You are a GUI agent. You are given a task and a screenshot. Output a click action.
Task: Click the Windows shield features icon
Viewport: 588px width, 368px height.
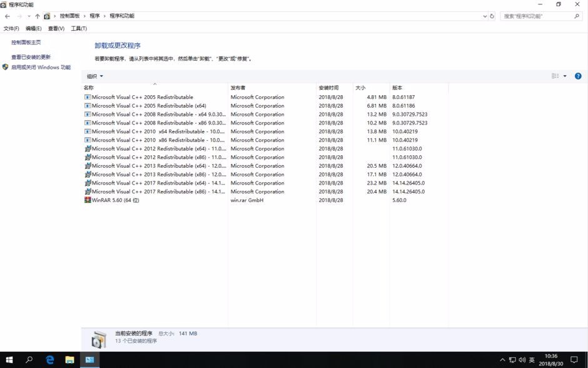click(5, 67)
